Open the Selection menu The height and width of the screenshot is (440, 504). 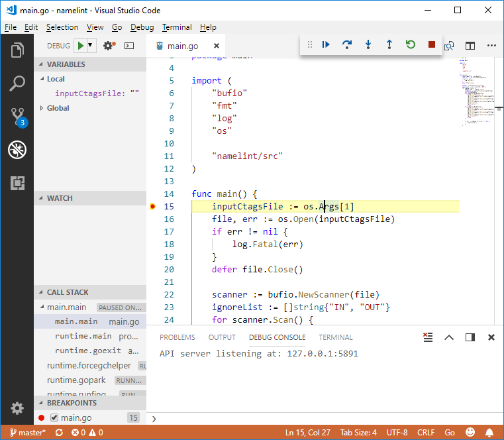pos(62,27)
